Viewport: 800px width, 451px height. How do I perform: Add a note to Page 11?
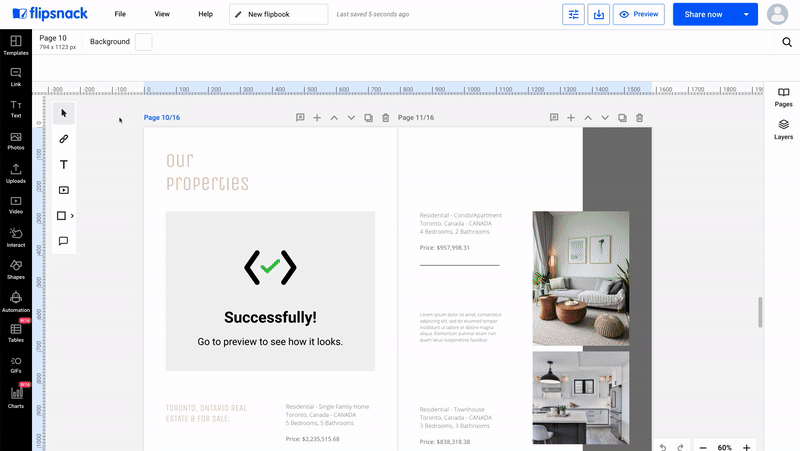click(x=554, y=118)
